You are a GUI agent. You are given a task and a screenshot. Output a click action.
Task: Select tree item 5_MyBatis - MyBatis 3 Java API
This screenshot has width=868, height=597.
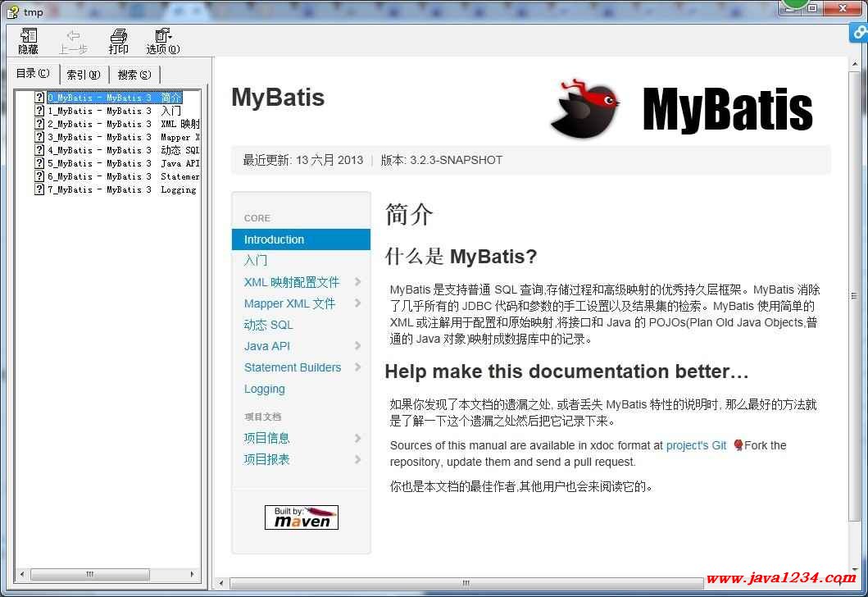pyautogui.click(x=124, y=163)
